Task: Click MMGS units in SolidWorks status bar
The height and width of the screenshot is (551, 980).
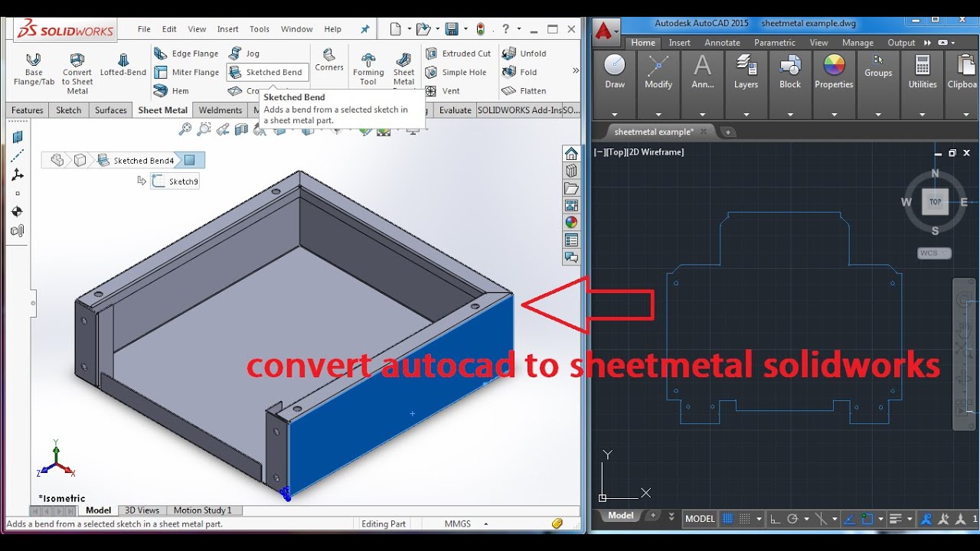Action: 458,524
